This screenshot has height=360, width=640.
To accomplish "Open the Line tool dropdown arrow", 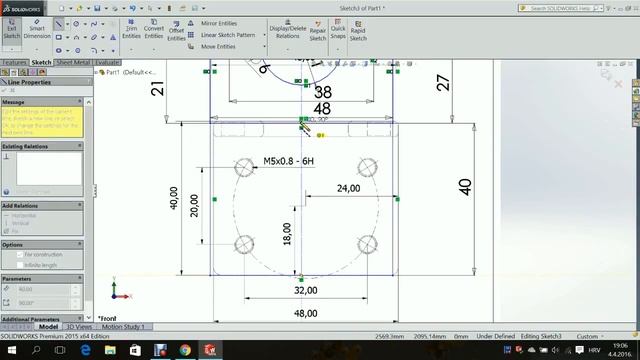I will click(67, 24).
